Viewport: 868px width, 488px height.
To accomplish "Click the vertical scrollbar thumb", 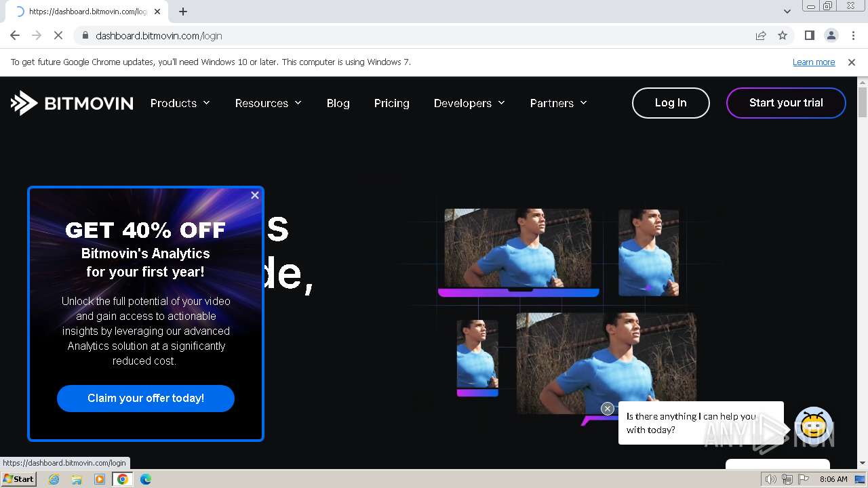I will [x=863, y=102].
